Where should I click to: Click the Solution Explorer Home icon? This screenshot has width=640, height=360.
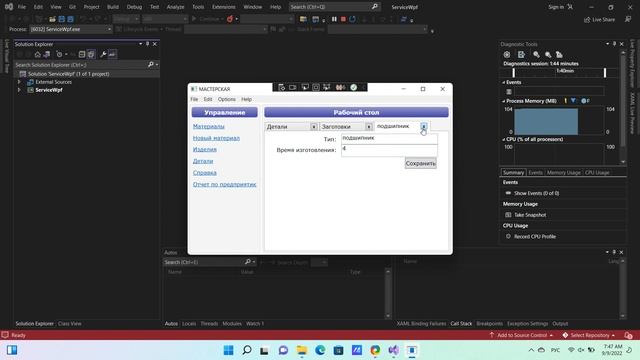click(38, 54)
